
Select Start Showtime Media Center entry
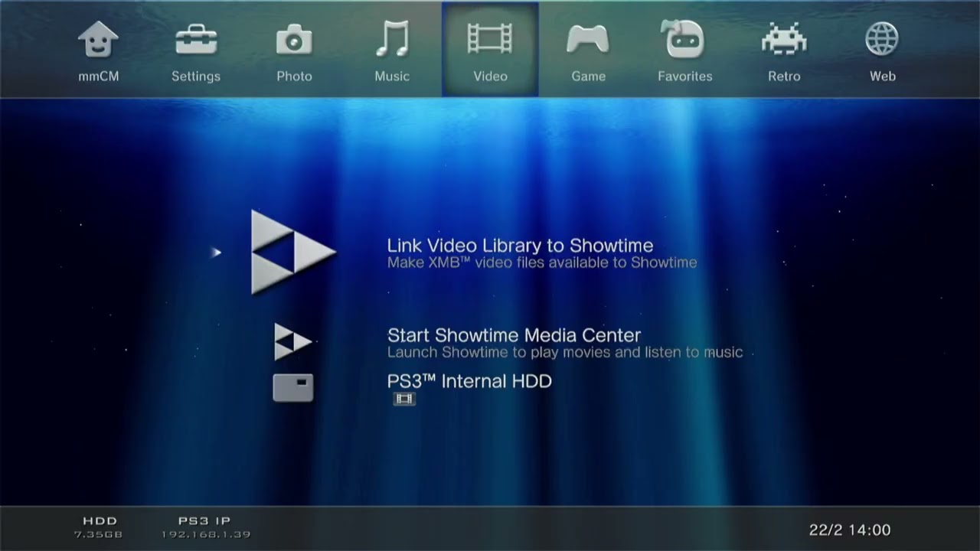(x=514, y=335)
